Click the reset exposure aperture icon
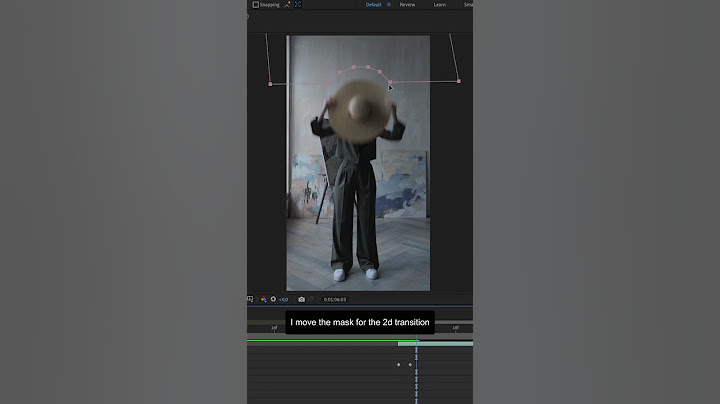The image size is (720, 404). 274,299
